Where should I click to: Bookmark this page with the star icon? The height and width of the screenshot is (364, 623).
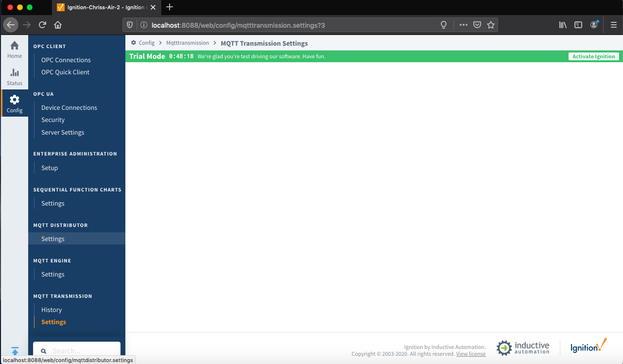491,25
